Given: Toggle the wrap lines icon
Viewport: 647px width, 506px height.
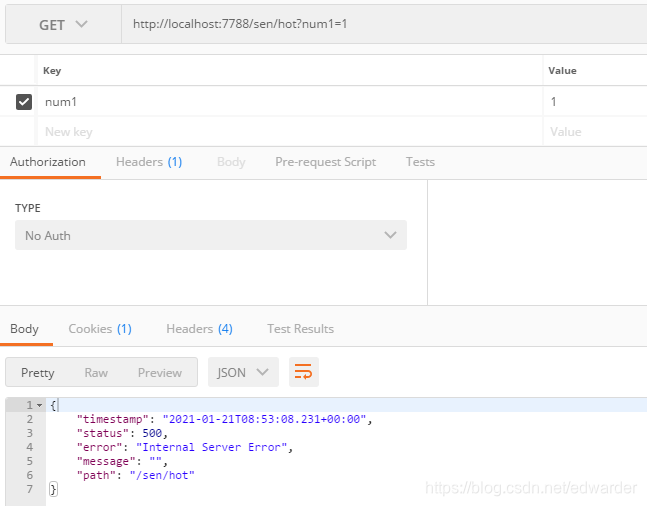Looking at the screenshot, I should pyautogui.click(x=303, y=372).
